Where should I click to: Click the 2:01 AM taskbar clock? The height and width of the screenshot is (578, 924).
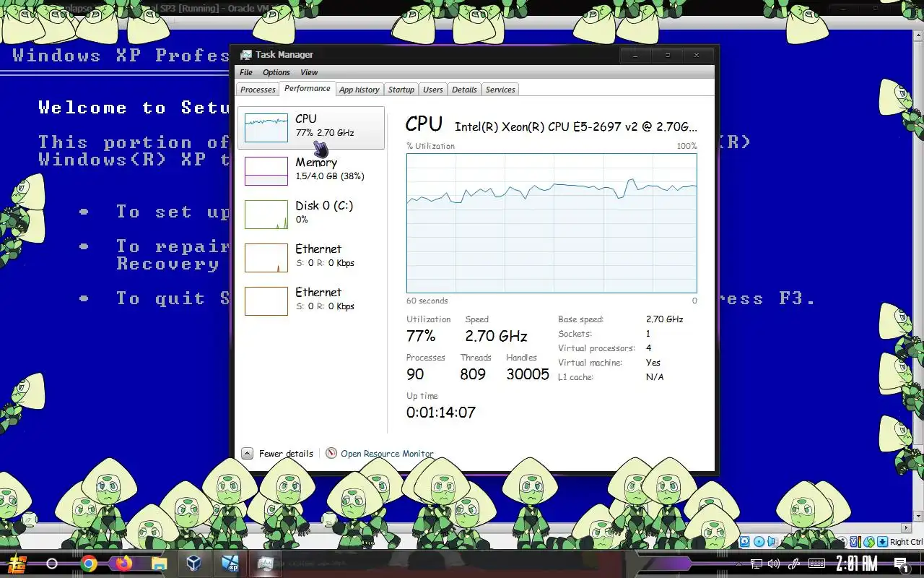pyautogui.click(x=856, y=564)
